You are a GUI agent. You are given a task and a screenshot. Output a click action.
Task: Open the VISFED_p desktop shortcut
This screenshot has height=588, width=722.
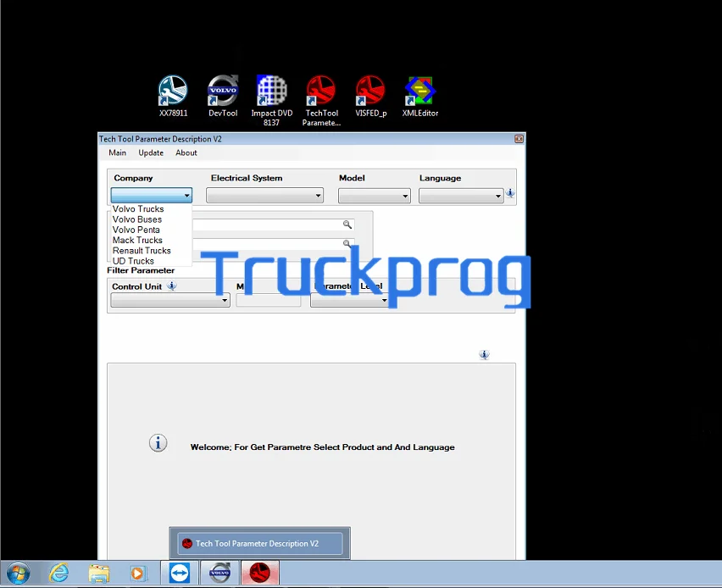(370, 96)
